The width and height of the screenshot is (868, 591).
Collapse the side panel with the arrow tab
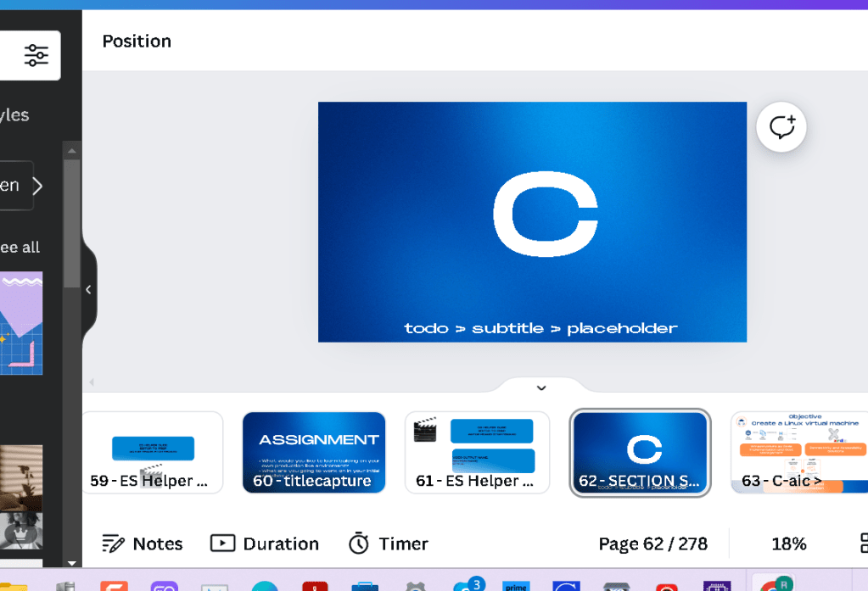pos(88,289)
